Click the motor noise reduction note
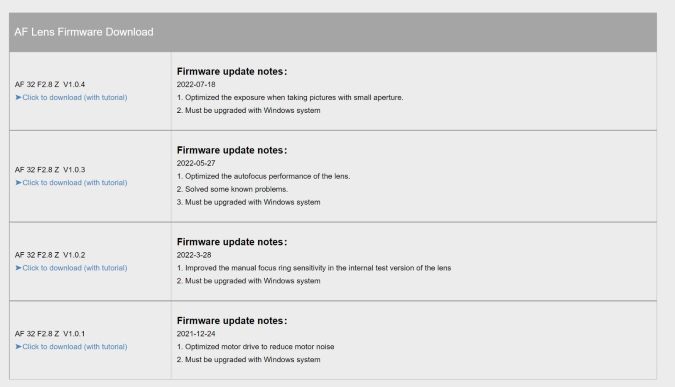The image size is (675, 387). [255, 347]
